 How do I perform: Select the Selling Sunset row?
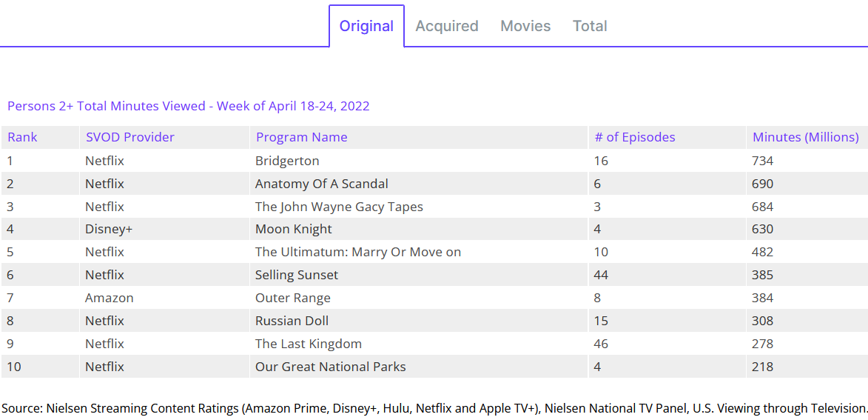pyautogui.click(x=296, y=276)
